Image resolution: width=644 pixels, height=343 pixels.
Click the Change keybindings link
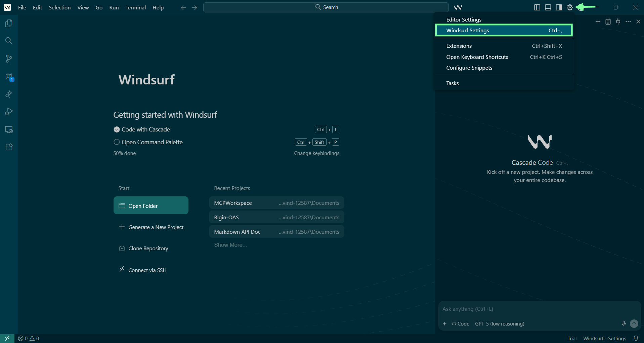coord(316,153)
